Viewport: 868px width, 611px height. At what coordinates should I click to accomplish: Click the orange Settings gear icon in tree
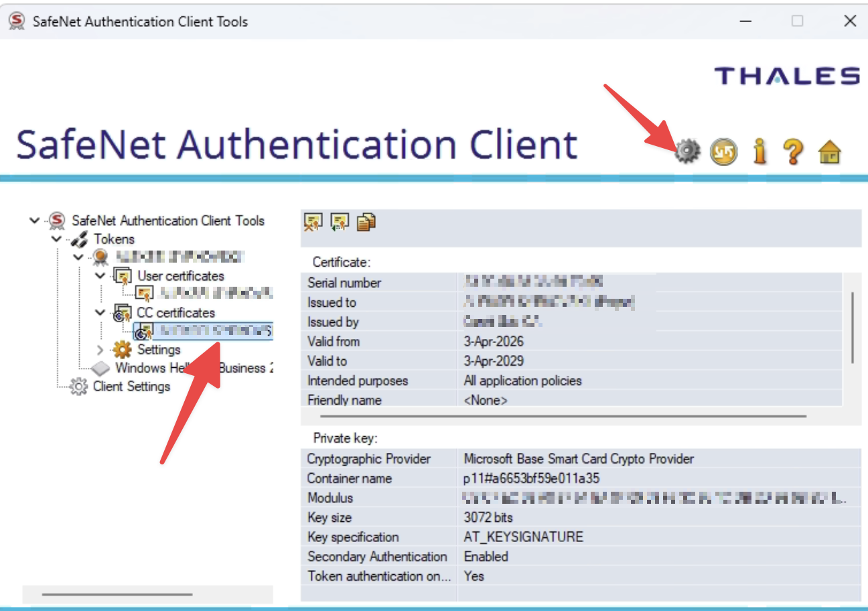click(122, 350)
